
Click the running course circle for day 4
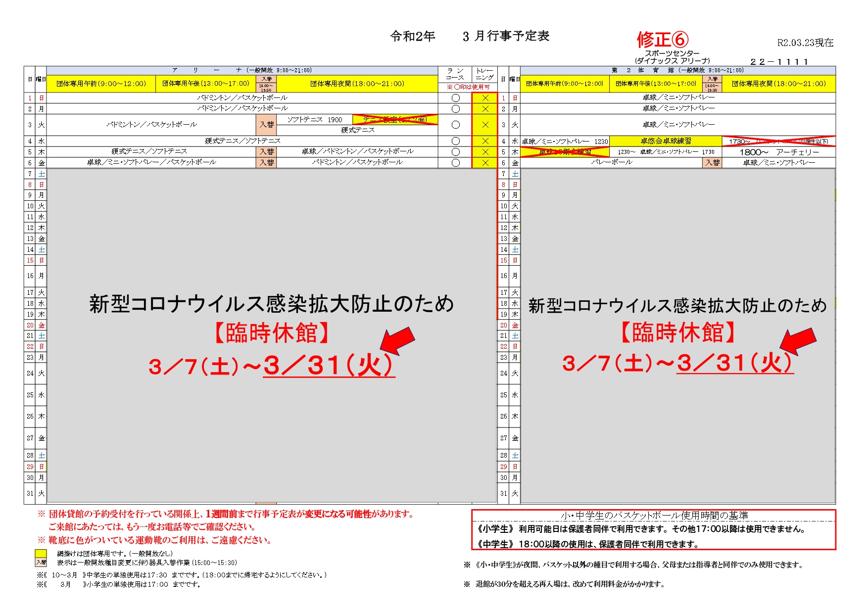pyautogui.click(x=455, y=141)
